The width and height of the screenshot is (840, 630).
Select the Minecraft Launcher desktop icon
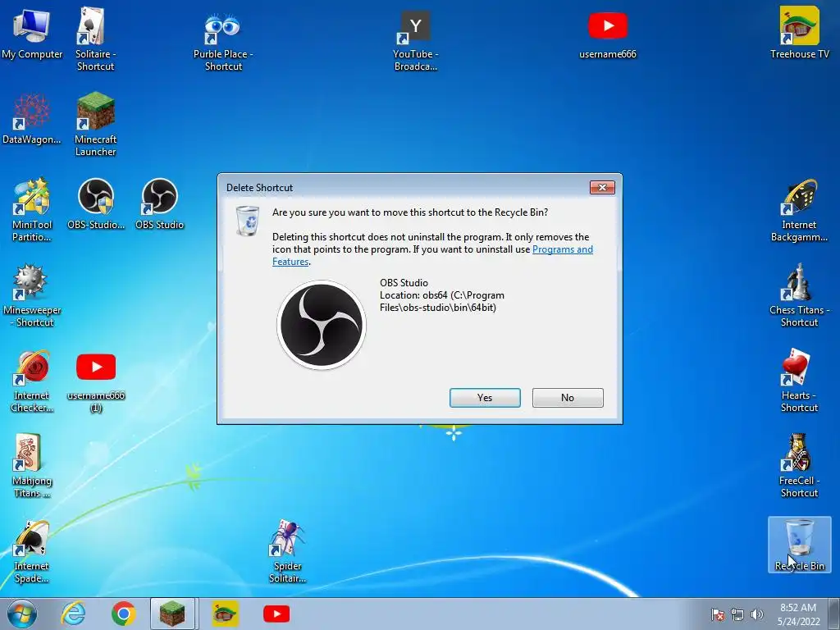click(x=95, y=125)
